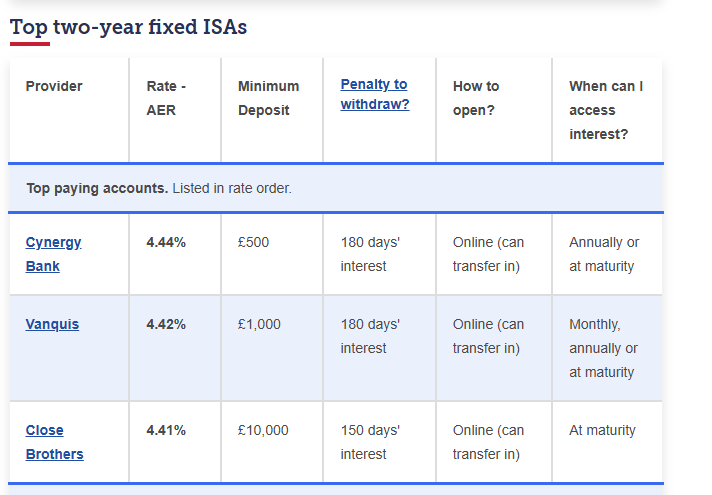
Task: Click the 'When can I access interest?' header
Action: 606,110
